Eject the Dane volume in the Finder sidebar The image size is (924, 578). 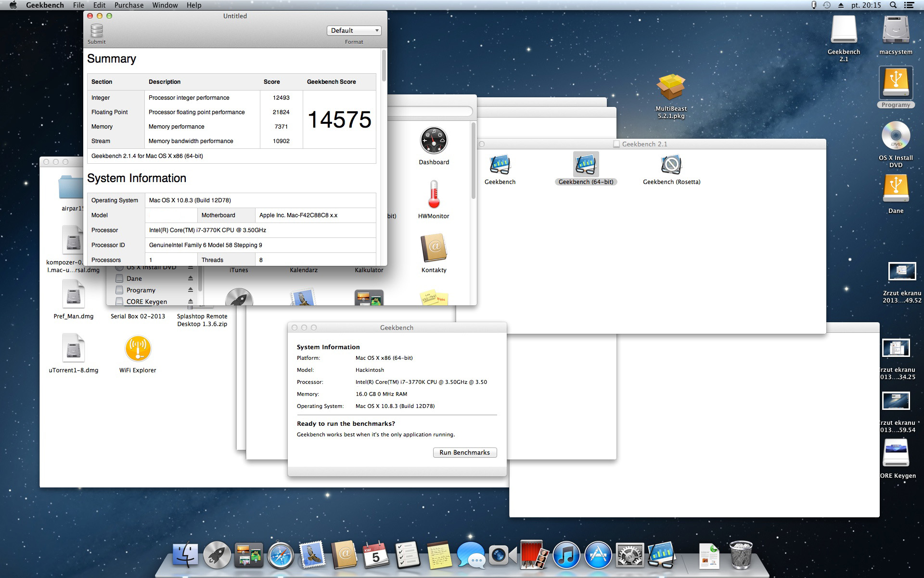point(191,278)
